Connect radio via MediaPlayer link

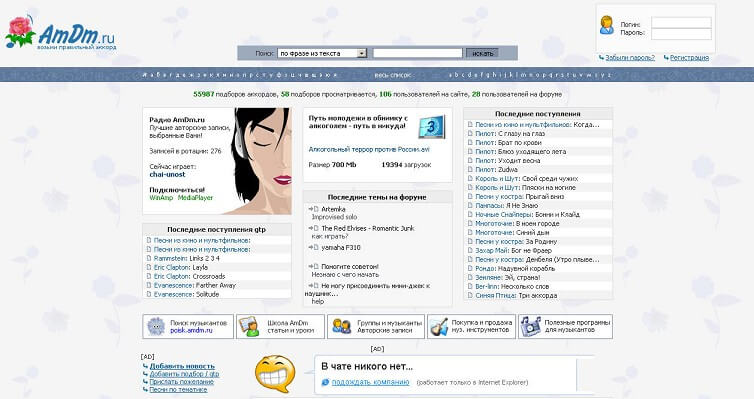[195, 198]
